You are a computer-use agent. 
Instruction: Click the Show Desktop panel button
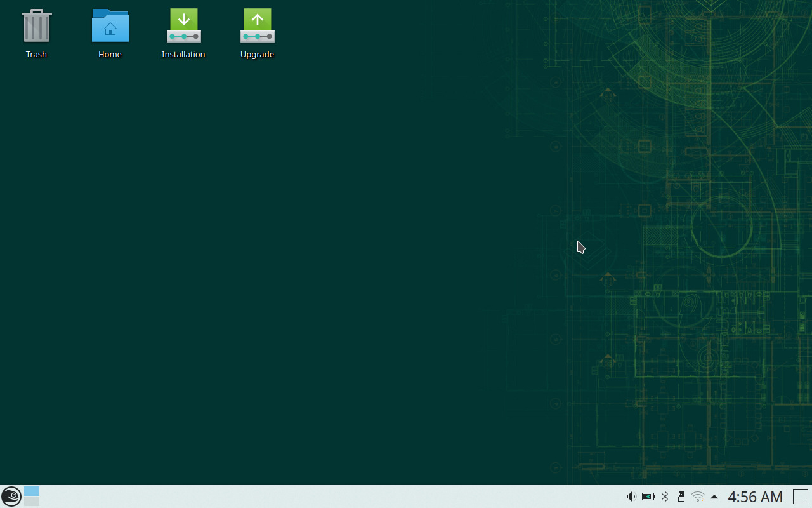(801, 497)
